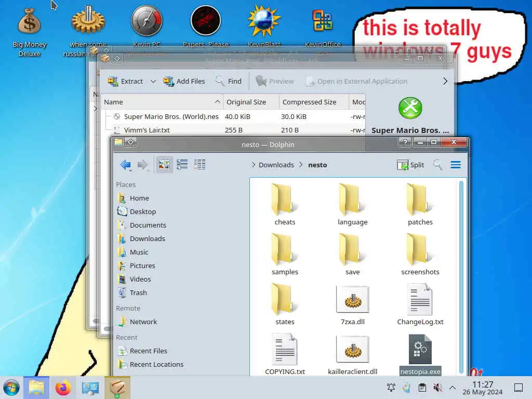Select the samples folder

point(285,255)
